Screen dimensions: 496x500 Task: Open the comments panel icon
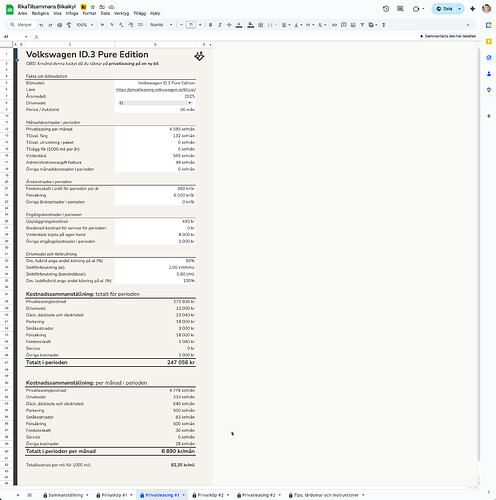[400, 9]
